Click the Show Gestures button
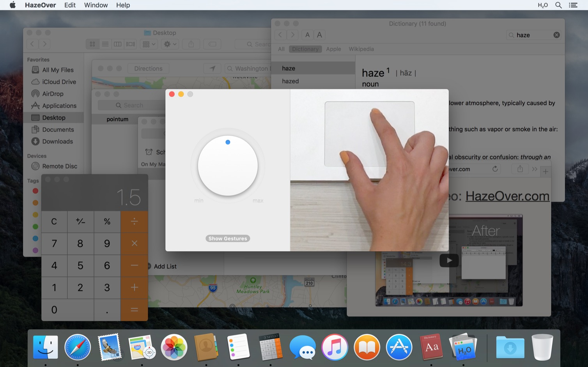Image resolution: width=588 pixels, height=367 pixels. coord(227,238)
